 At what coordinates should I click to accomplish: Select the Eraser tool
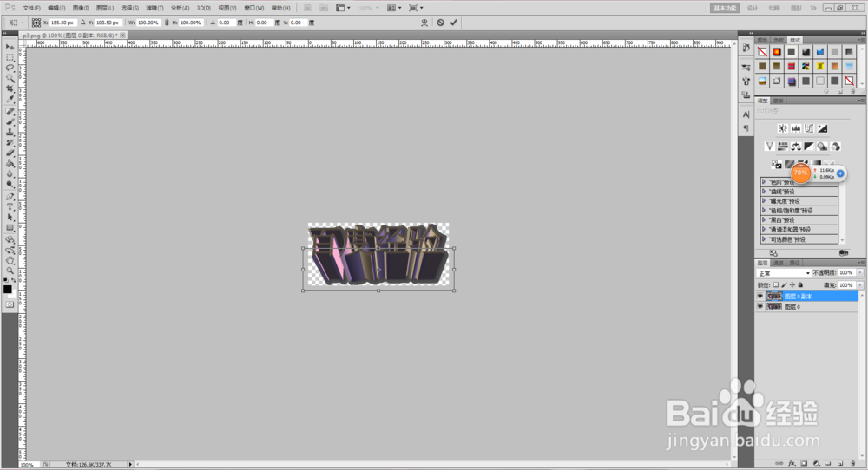tap(10, 153)
